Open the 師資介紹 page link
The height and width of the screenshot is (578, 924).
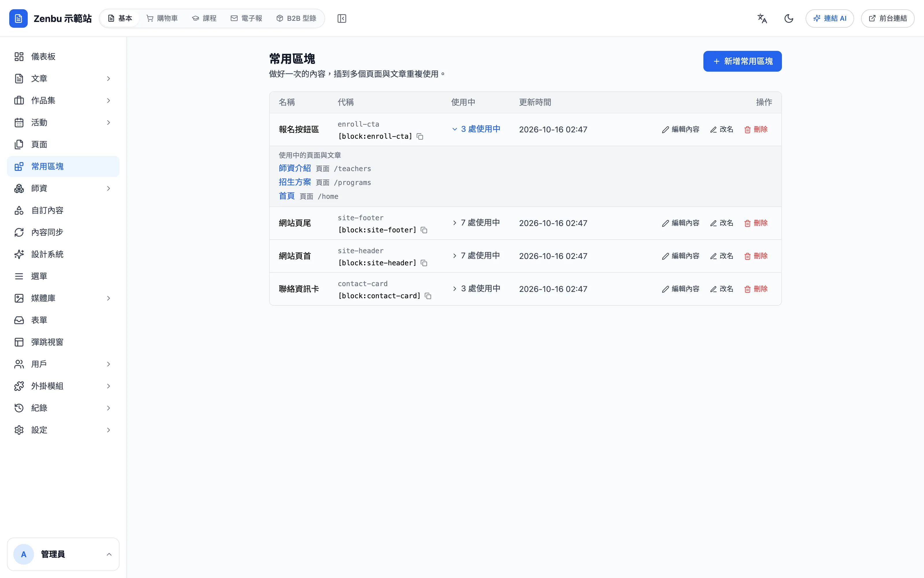pos(295,168)
